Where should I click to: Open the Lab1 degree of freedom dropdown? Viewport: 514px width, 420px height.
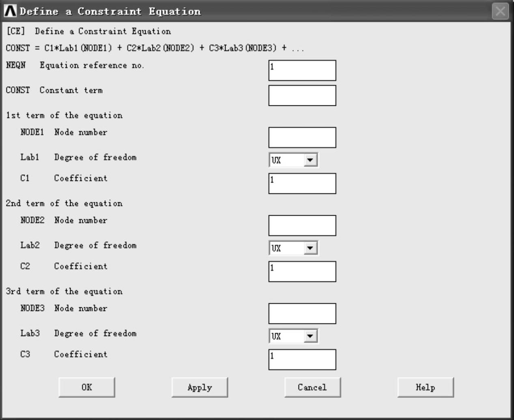pos(310,160)
